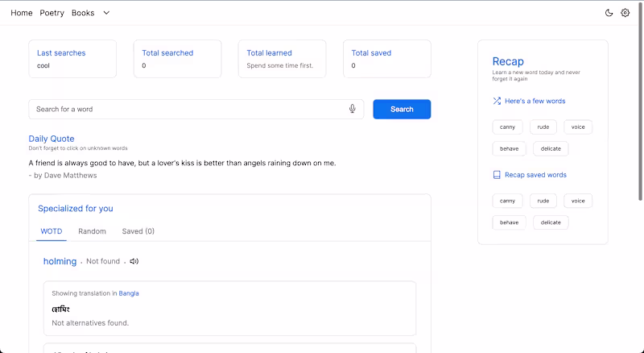The image size is (644, 353).
Task: Select the WOTD tab
Action: pos(51,231)
